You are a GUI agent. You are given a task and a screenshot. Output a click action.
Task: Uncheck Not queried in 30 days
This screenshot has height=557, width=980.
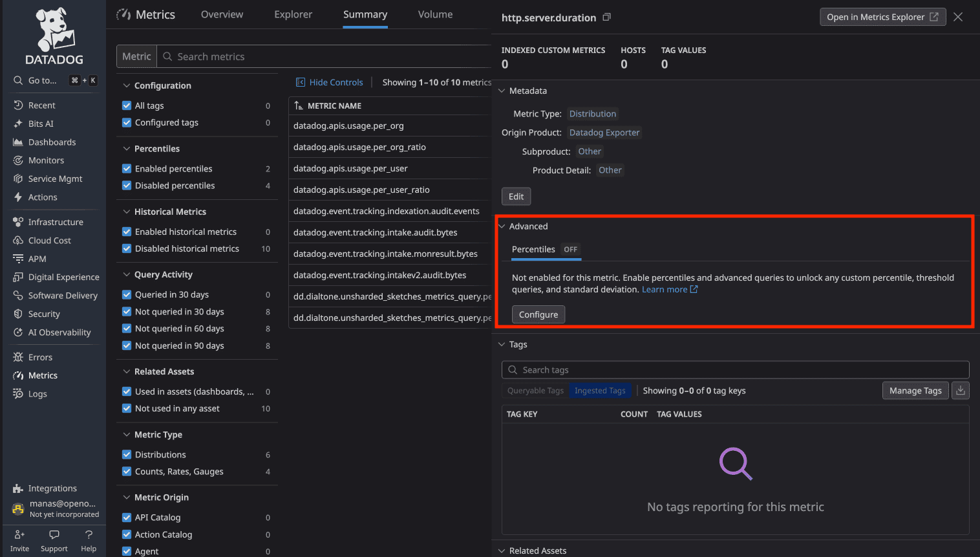127,311
